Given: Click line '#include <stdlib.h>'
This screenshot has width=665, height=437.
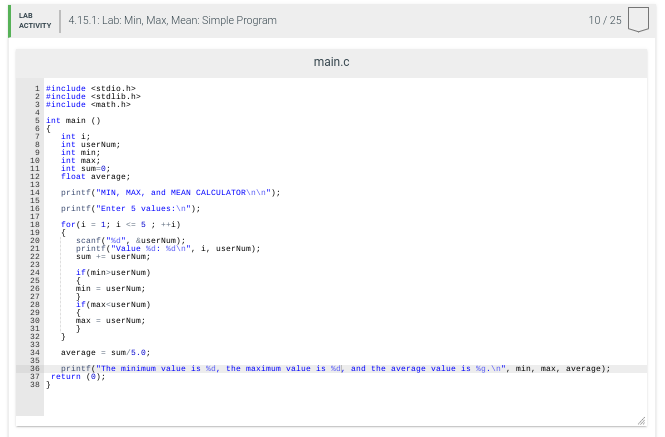Looking at the screenshot, I should coord(93,96).
